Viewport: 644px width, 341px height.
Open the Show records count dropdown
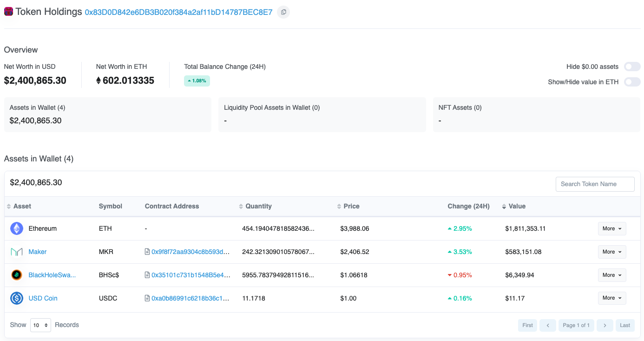point(41,325)
